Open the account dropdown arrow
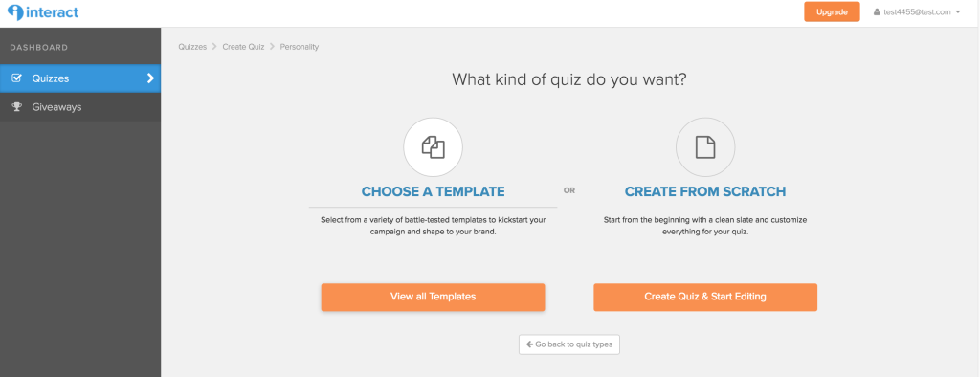The width and height of the screenshot is (980, 377). [957, 11]
